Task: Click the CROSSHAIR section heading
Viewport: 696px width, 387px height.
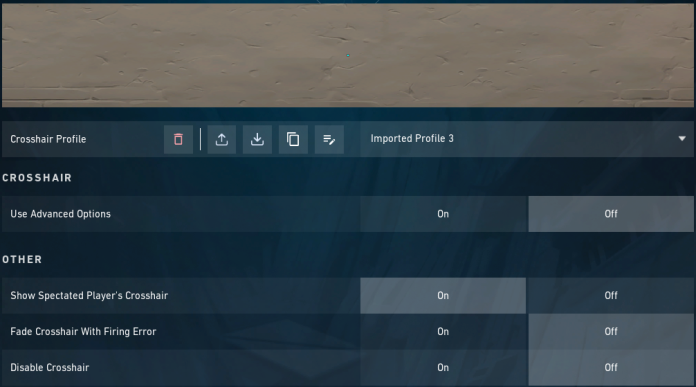Action: pyautogui.click(x=37, y=178)
